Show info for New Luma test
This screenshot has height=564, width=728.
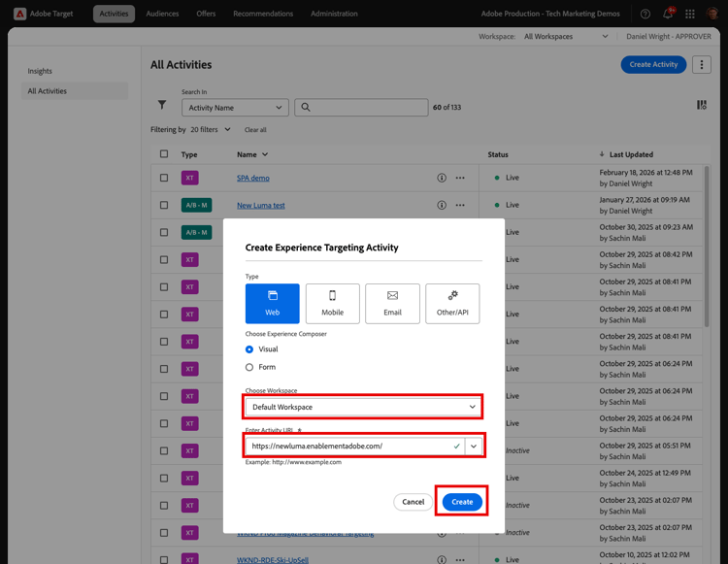[442, 205]
